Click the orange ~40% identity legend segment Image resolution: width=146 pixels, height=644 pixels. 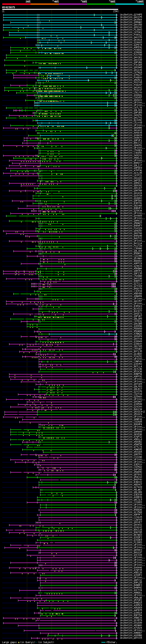pyautogui.click(x=45, y=4)
